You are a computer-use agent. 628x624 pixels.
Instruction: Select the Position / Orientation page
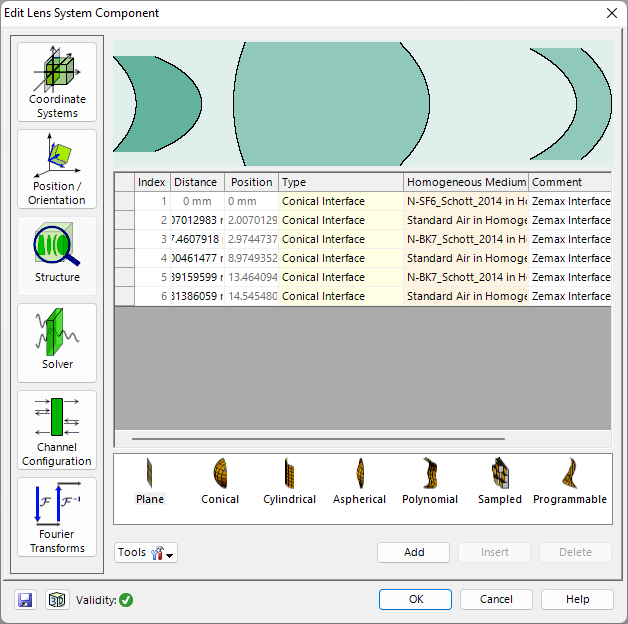[57, 169]
